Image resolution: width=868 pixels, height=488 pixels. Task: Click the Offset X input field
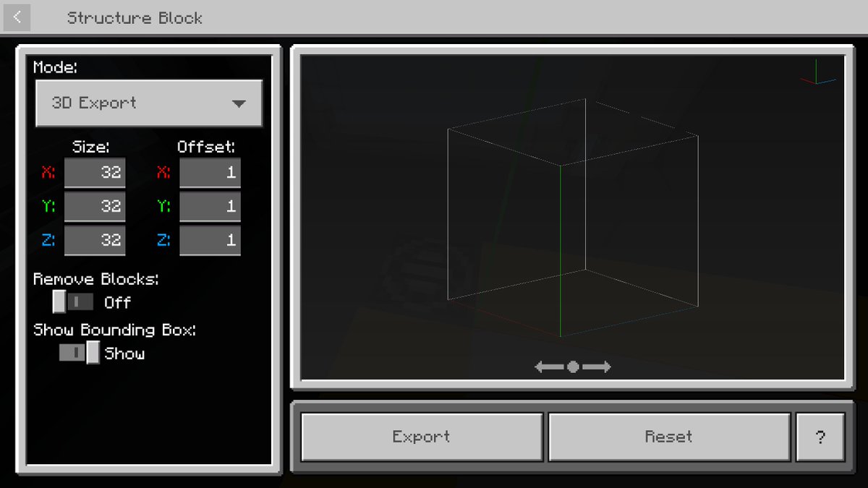click(x=210, y=173)
